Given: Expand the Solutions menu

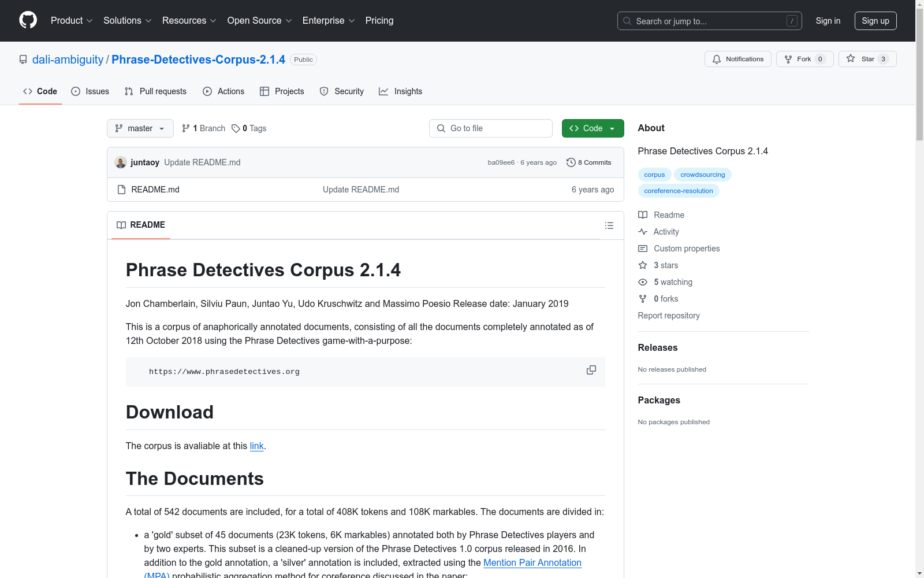Looking at the screenshot, I should [x=128, y=21].
